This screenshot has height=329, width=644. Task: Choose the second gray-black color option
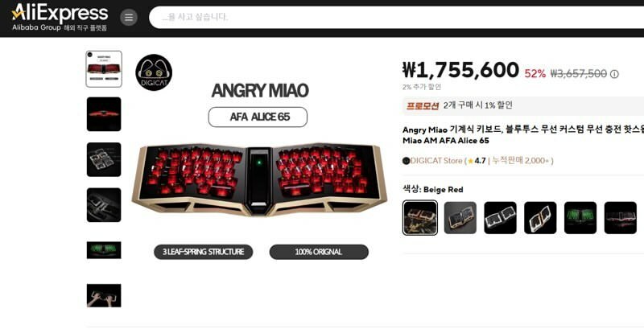pyautogui.click(x=460, y=218)
